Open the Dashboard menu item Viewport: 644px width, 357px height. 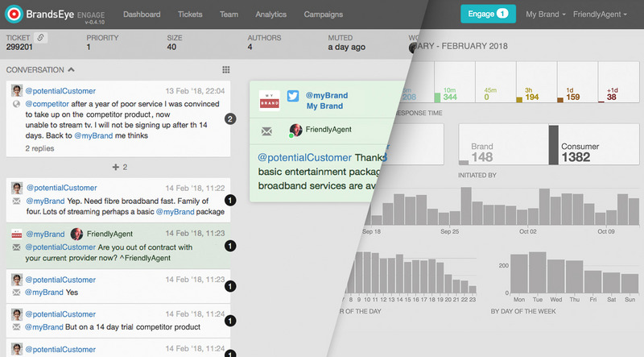pyautogui.click(x=142, y=15)
